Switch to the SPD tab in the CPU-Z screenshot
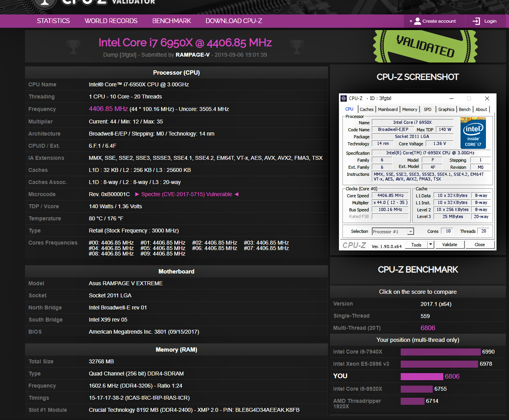 pos(428,109)
